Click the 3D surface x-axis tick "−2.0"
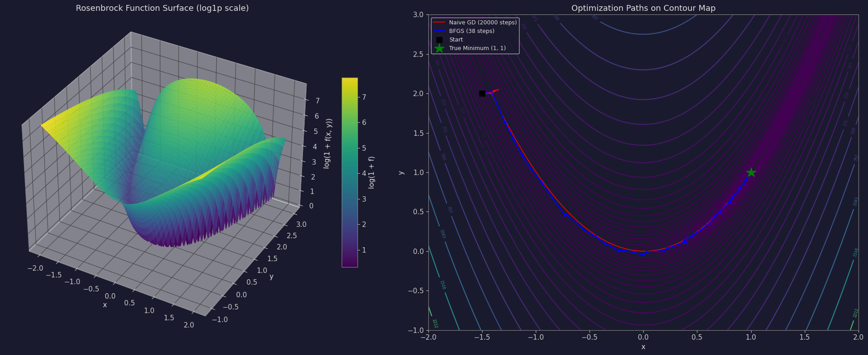 coord(35,268)
